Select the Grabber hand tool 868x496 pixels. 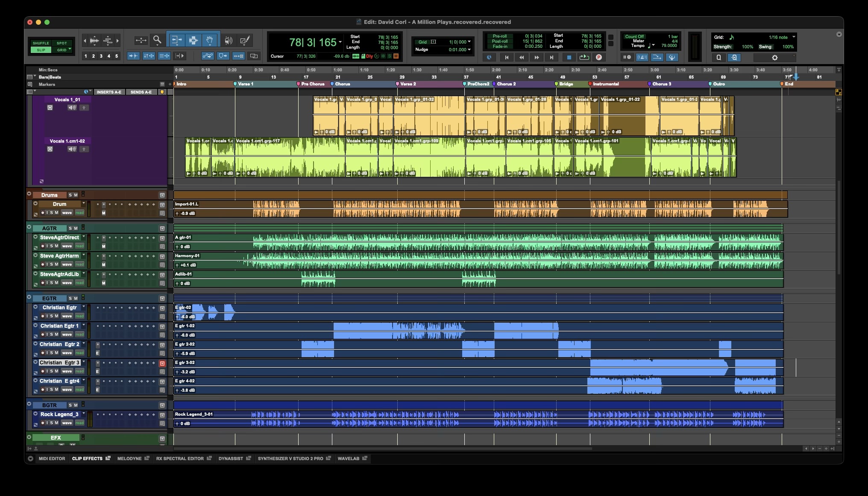pos(210,40)
